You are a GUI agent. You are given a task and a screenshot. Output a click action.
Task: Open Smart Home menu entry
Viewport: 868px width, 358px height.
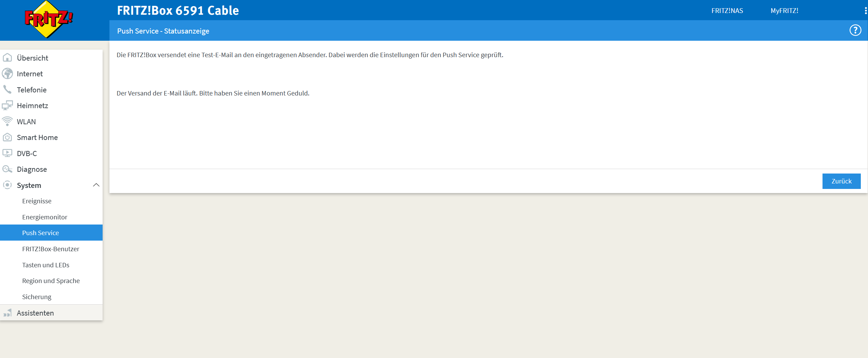(x=51, y=137)
